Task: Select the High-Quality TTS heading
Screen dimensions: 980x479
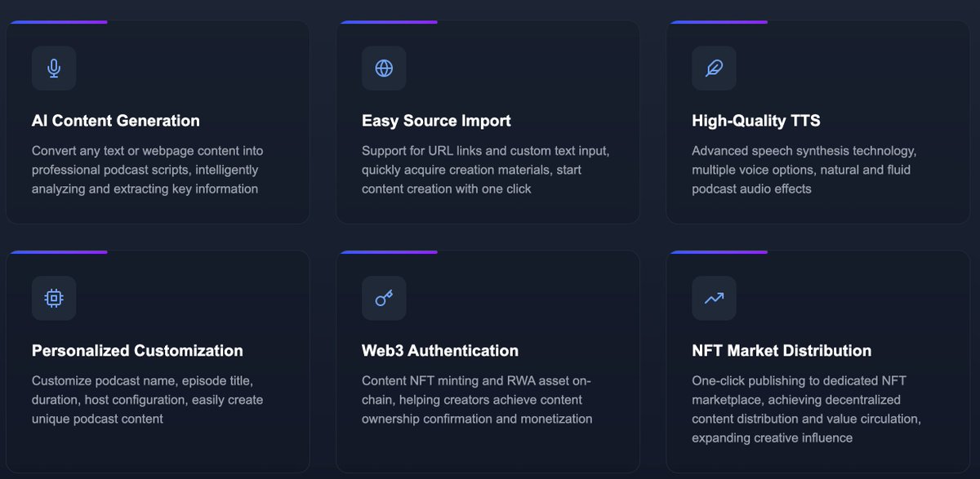Action: (x=756, y=121)
